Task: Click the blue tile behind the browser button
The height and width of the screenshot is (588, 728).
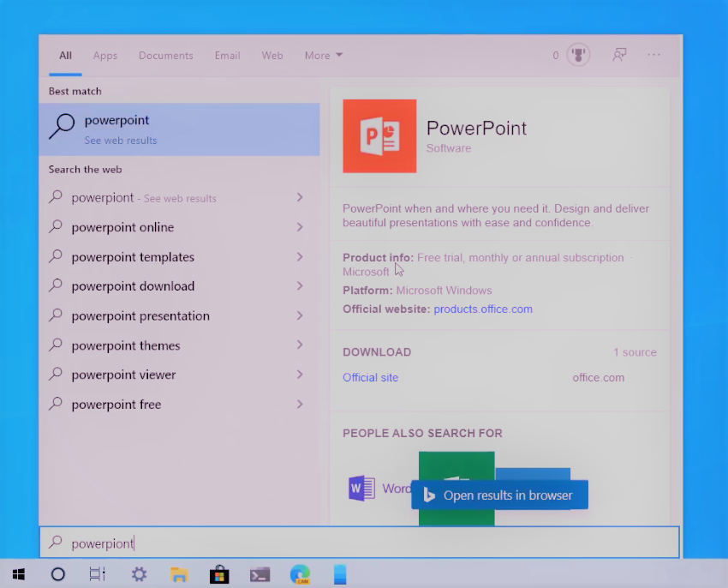Action: (533, 474)
